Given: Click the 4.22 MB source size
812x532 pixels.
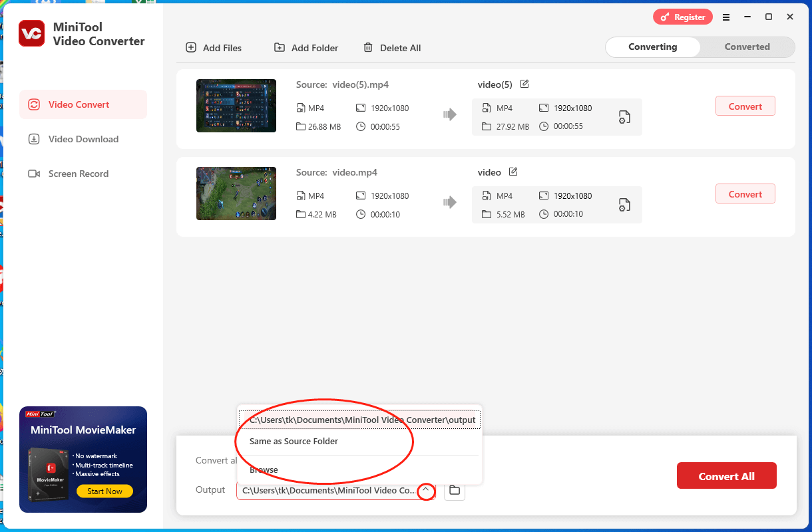Looking at the screenshot, I should pos(322,215).
